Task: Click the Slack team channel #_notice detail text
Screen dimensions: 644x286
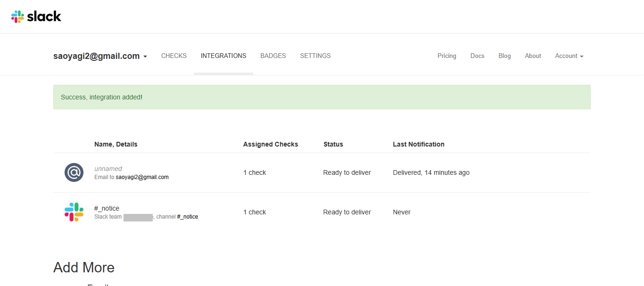Action: pyautogui.click(x=146, y=217)
